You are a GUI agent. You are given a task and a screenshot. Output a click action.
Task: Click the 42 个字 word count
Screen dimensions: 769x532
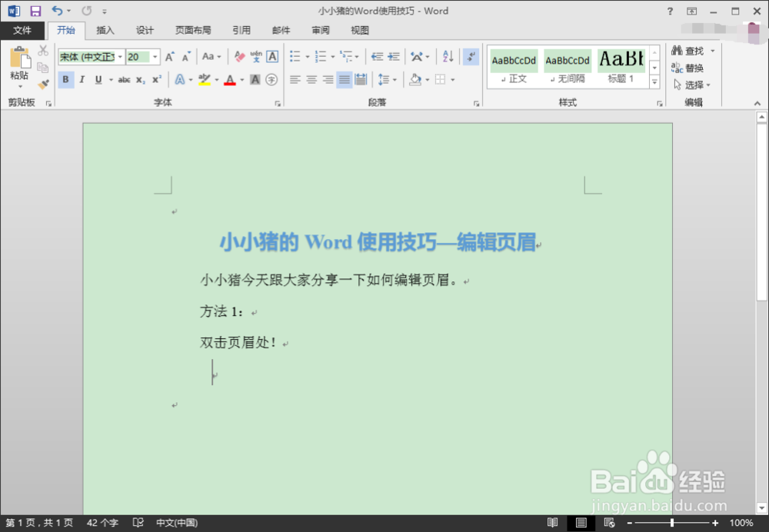click(x=102, y=523)
